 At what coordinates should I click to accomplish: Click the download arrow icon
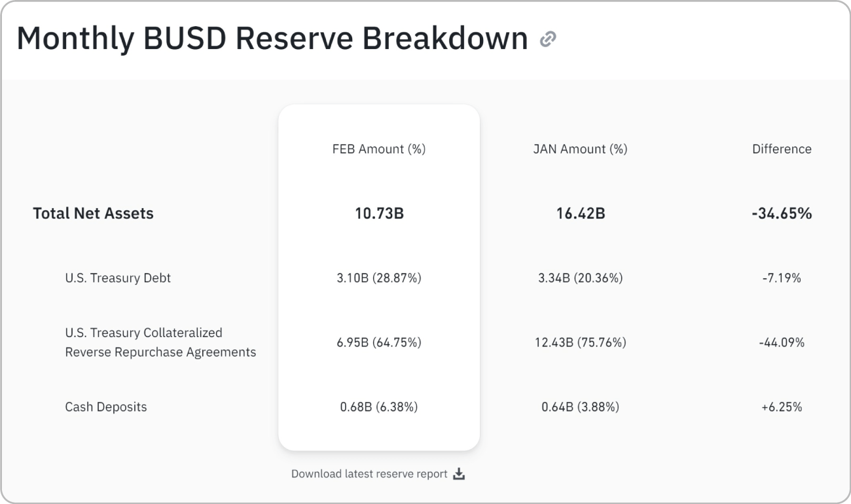click(459, 474)
